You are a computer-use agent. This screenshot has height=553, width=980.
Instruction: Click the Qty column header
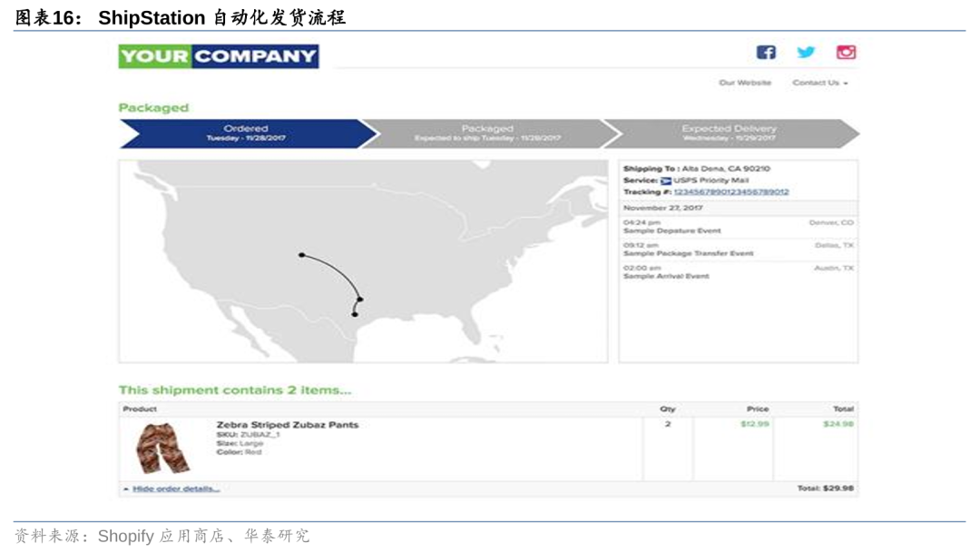coord(668,410)
